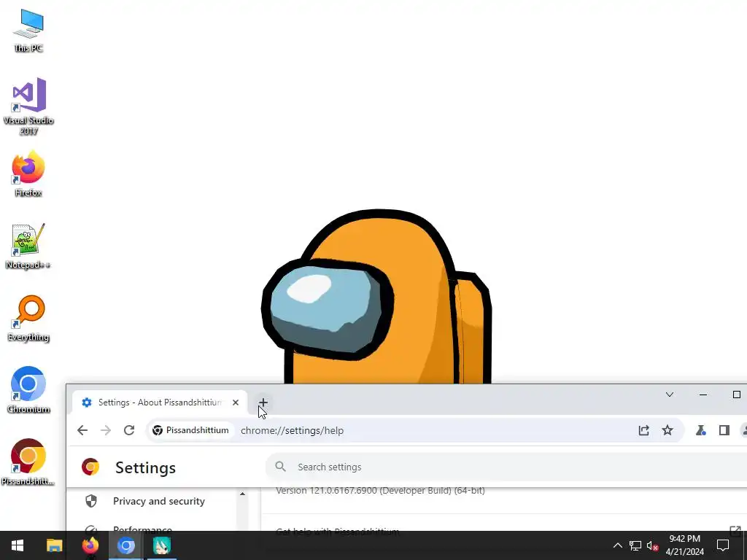The height and width of the screenshot is (560, 747).
Task: Show hidden system tray icons
Action: (x=617, y=545)
